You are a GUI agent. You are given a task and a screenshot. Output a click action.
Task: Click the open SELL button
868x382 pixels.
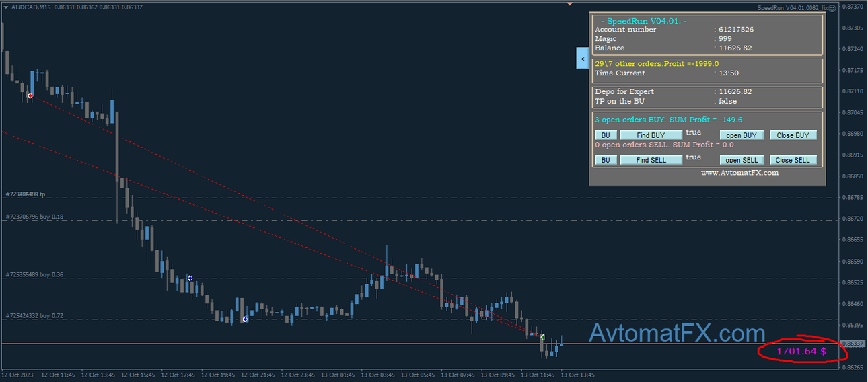click(x=742, y=160)
